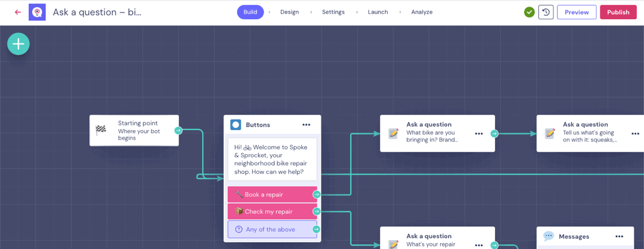Select the 'What's your repair' question block
This screenshot has height=249, width=644.
[x=438, y=238]
